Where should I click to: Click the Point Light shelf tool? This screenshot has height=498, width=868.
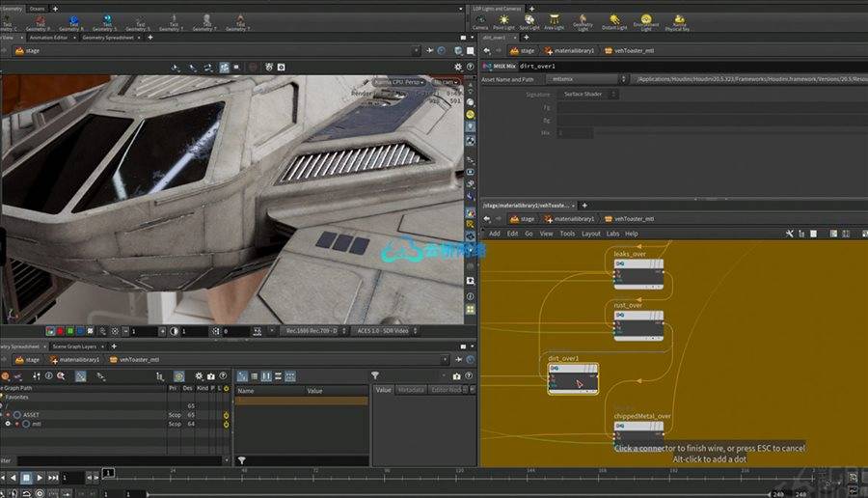503,20
